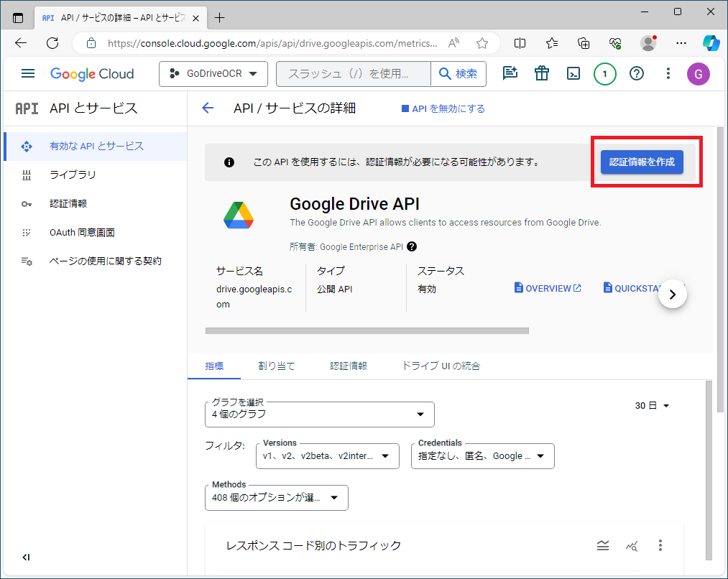The height and width of the screenshot is (579, 728).
Task: Click the page vertical scrollbar
Action: click(x=720, y=269)
